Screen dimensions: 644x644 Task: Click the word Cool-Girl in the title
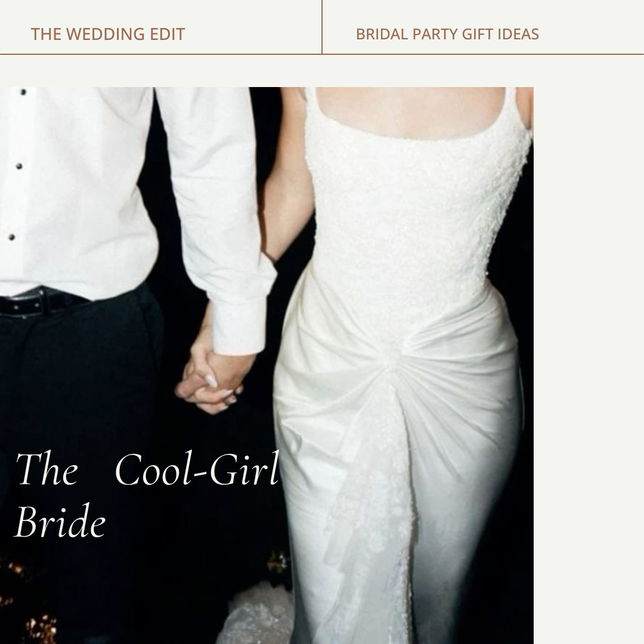tap(197, 469)
